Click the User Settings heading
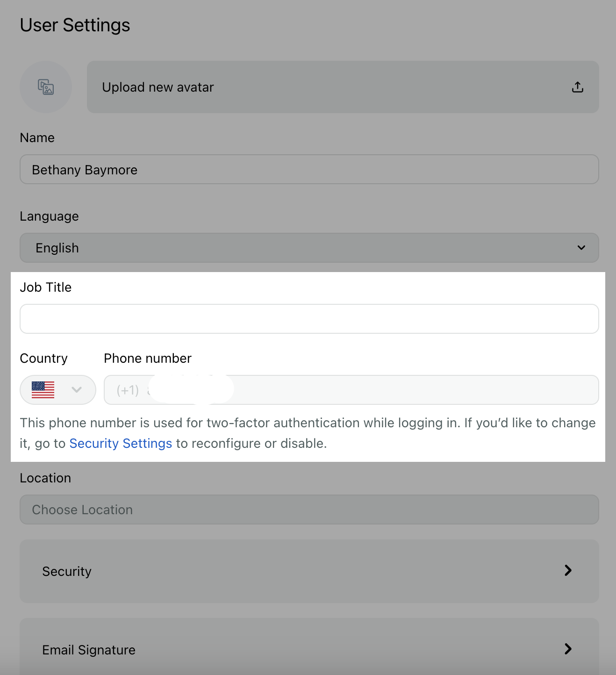Screen dimensions: 616x675 tap(75, 25)
